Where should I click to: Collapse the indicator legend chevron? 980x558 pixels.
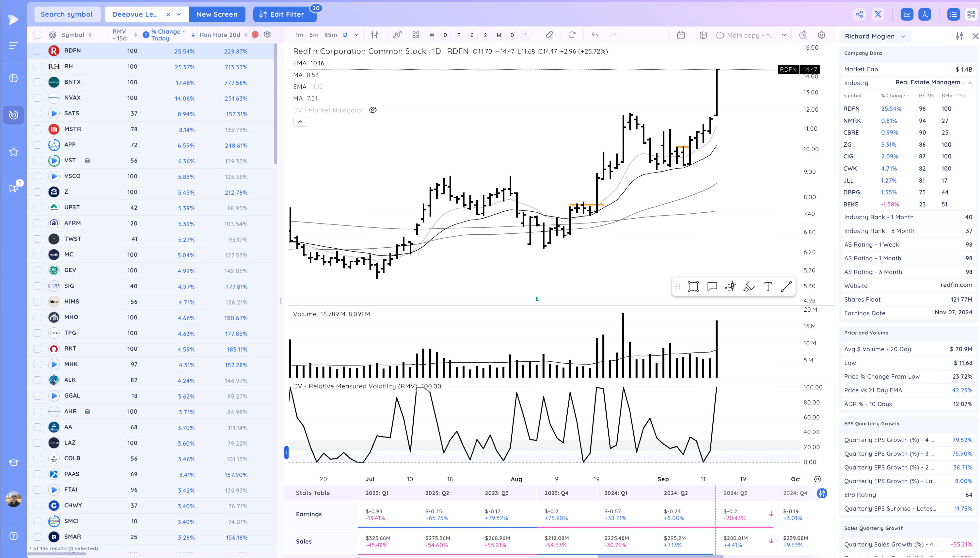tap(300, 122)
